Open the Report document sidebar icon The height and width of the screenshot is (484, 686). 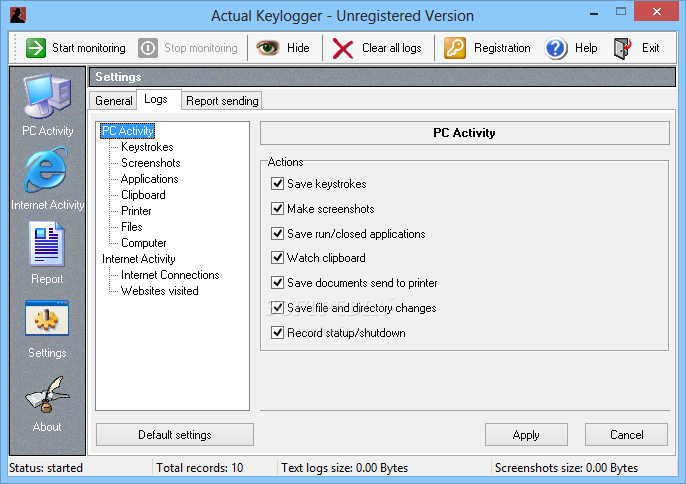[47, 244]
